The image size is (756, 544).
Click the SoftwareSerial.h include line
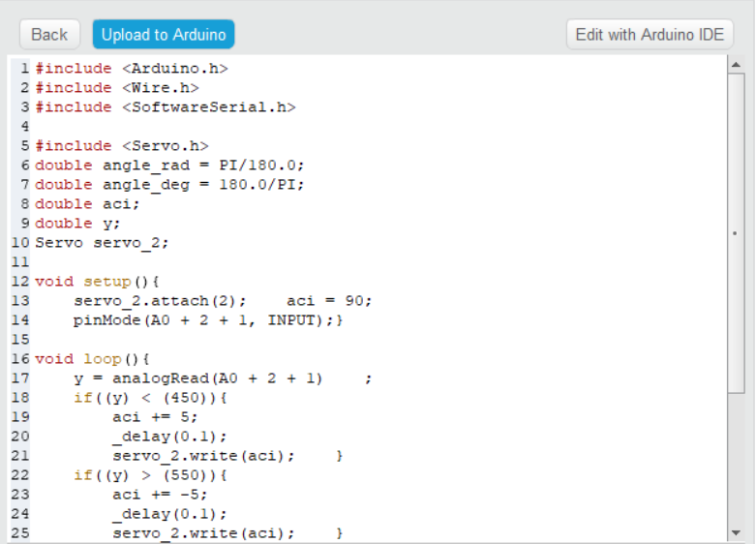pyautogui.click(x=165, y=107)
